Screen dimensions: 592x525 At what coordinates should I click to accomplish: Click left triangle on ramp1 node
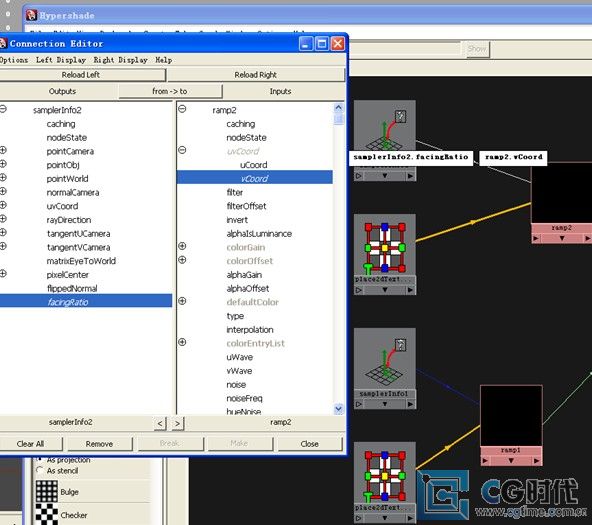[485, 460]
